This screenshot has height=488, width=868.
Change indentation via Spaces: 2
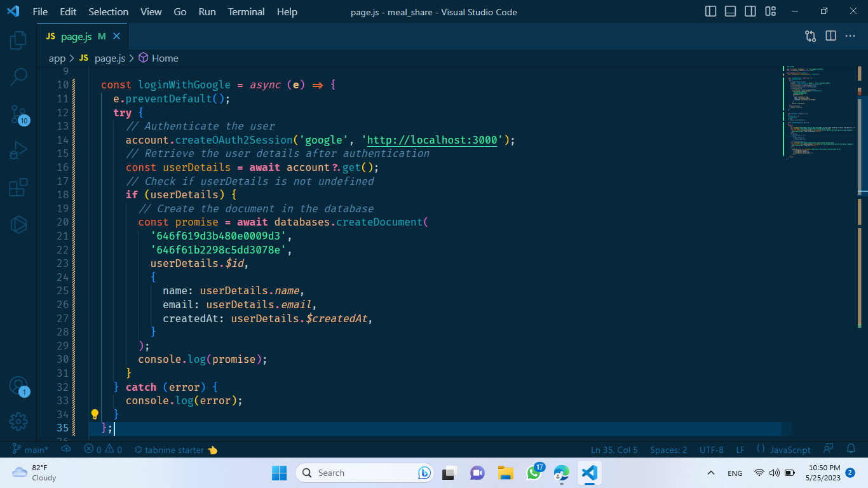(x=668, y=450)
